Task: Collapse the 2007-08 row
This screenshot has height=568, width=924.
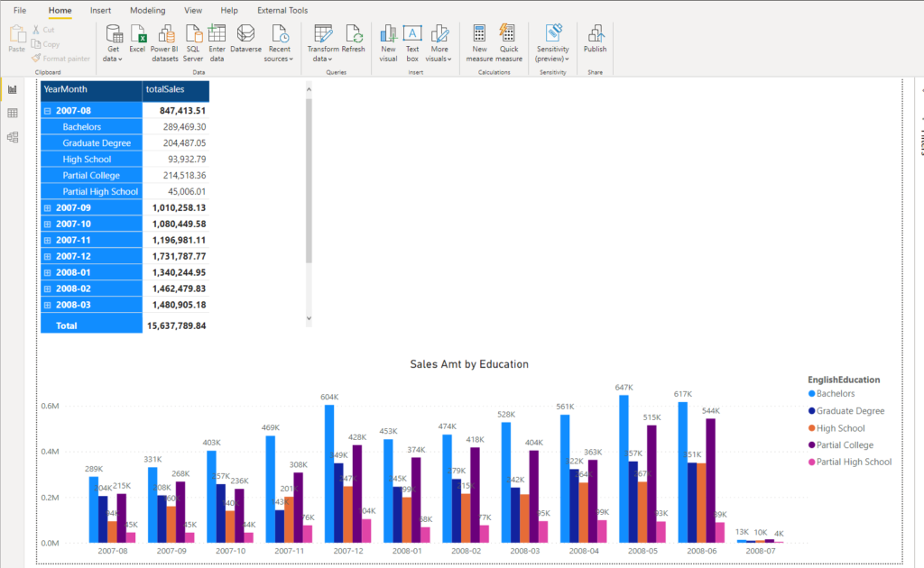Action: (x=48, y=111)
